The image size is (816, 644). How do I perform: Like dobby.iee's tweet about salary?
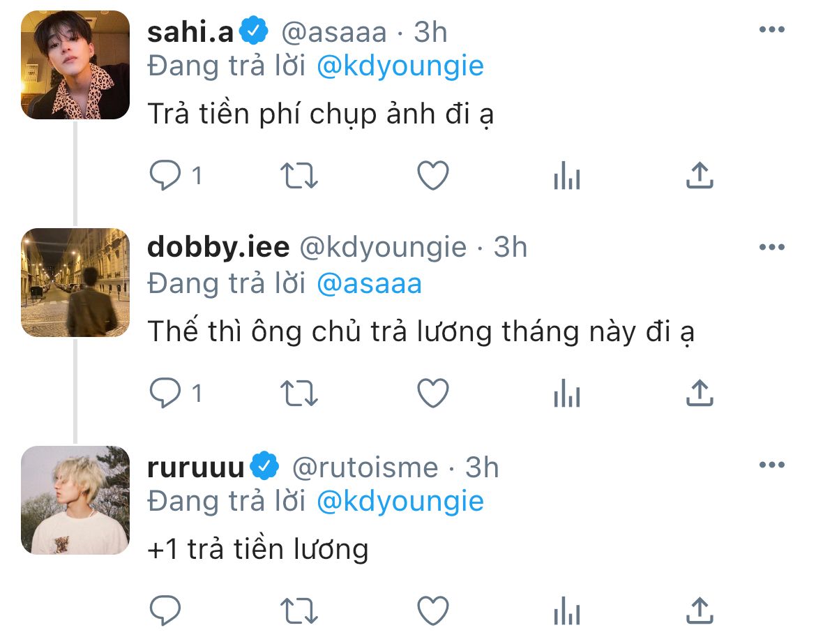pos(433,393)
